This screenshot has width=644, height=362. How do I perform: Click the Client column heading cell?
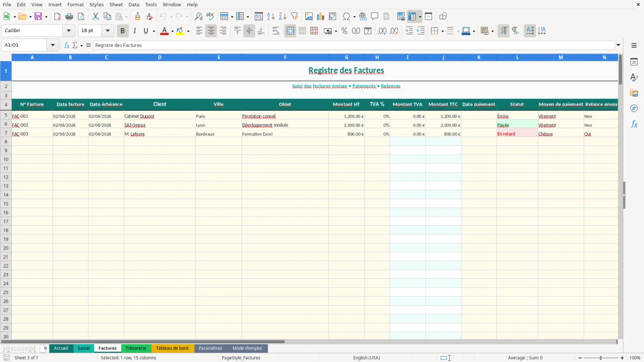pos(159,104)
